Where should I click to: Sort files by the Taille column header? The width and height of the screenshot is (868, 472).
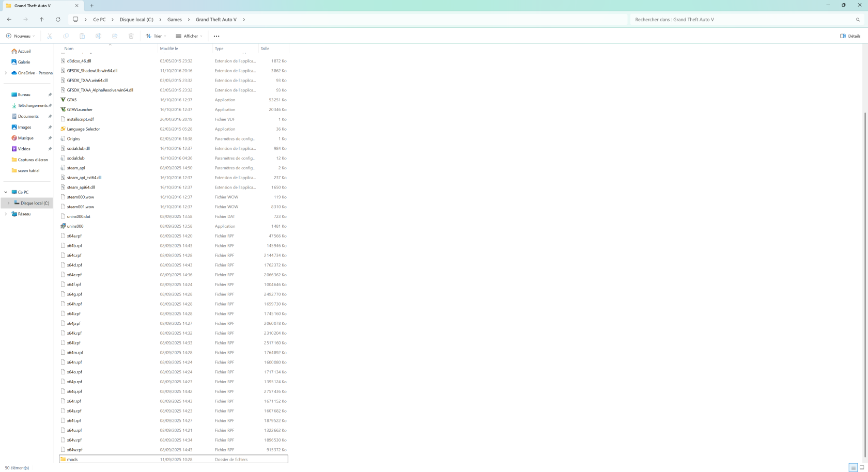(x=265, y=49)
